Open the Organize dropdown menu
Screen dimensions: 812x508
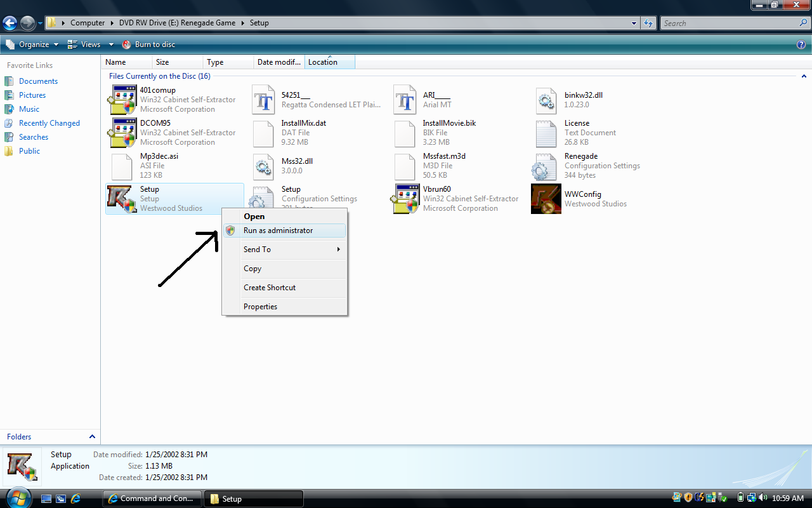(x=32, y=44)
